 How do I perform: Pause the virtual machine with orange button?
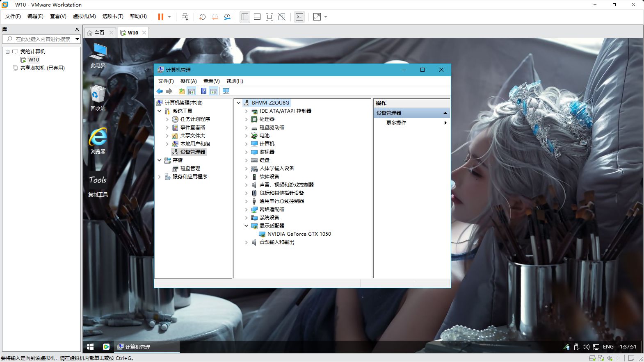[161, 17]
